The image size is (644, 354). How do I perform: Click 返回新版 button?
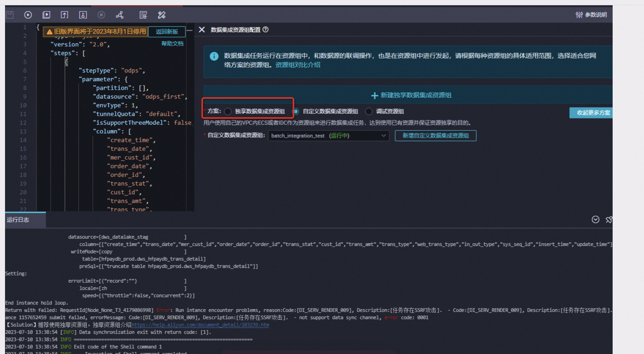coord(167,32)
